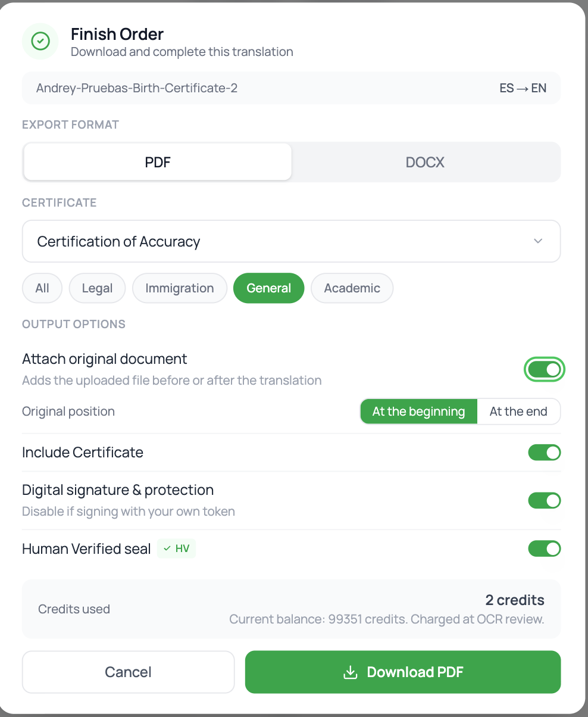Screen dimensions: 588x717
Task: Click the Andrey-Pruebas-Birth-Certificate-2 file name
Action: [137, 88]
